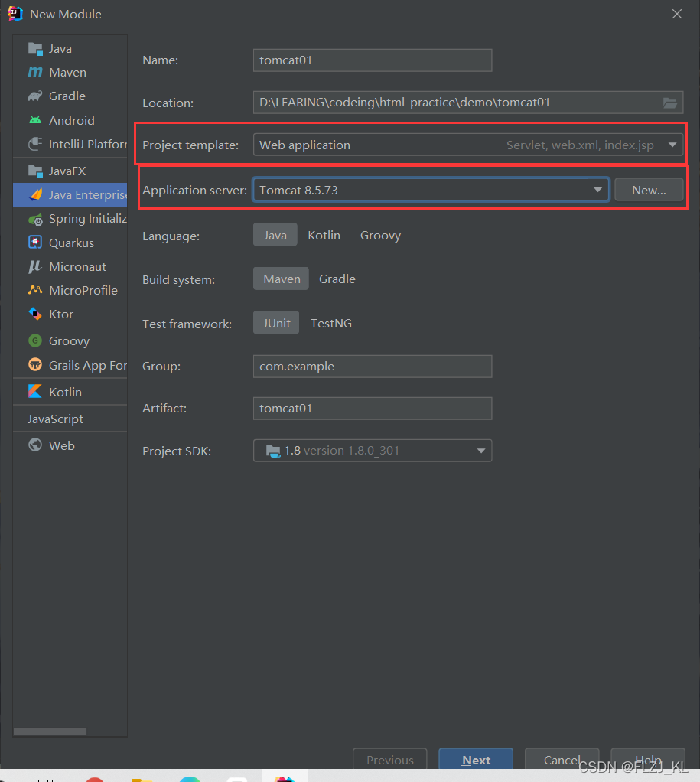Click 'Application server:' label
700x782 pixels.
pos(194,190)
